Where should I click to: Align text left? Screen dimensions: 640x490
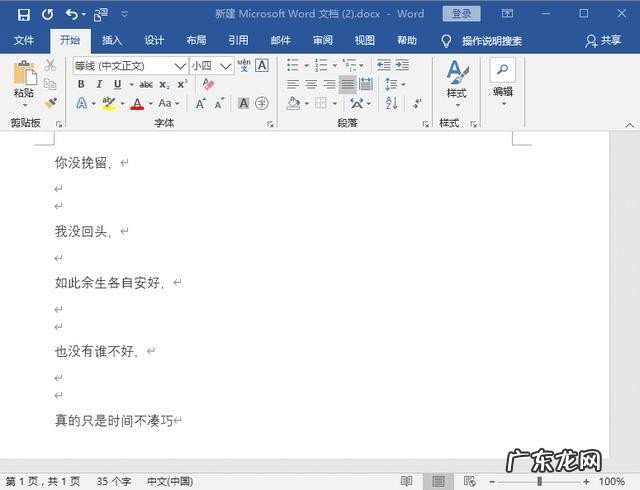pos(293,84)
